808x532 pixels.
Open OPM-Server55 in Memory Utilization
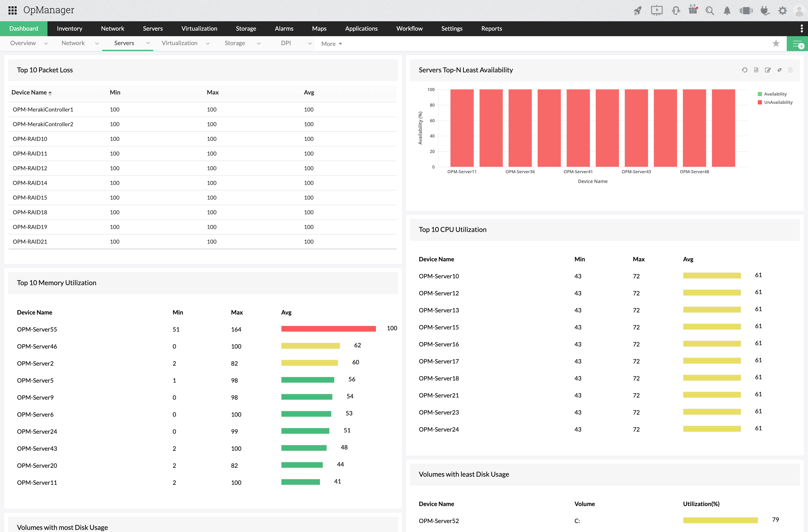click(37, 329)
